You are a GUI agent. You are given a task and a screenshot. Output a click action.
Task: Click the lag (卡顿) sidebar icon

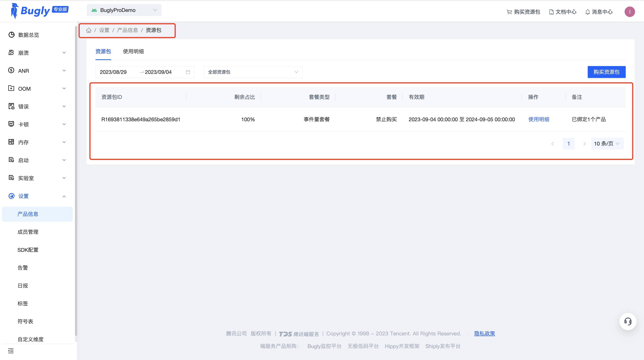11,124
